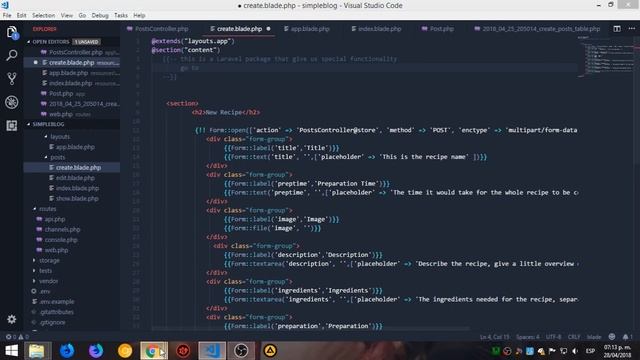This screenshot has width=640, height=360.
Task: Open api.php in the routes folder
Action: coord(55,219)
